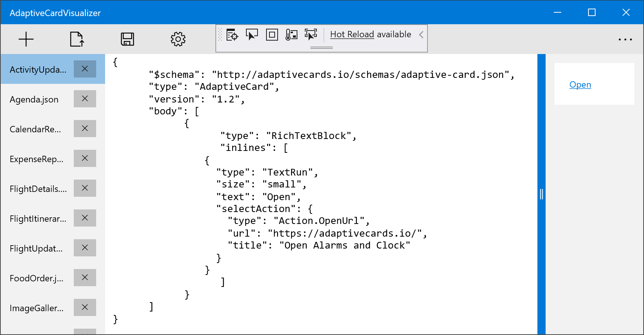Click the blue vertical splitter grip handle
Viewport: 644px width, 335px height.
click(x=542, y=194)
